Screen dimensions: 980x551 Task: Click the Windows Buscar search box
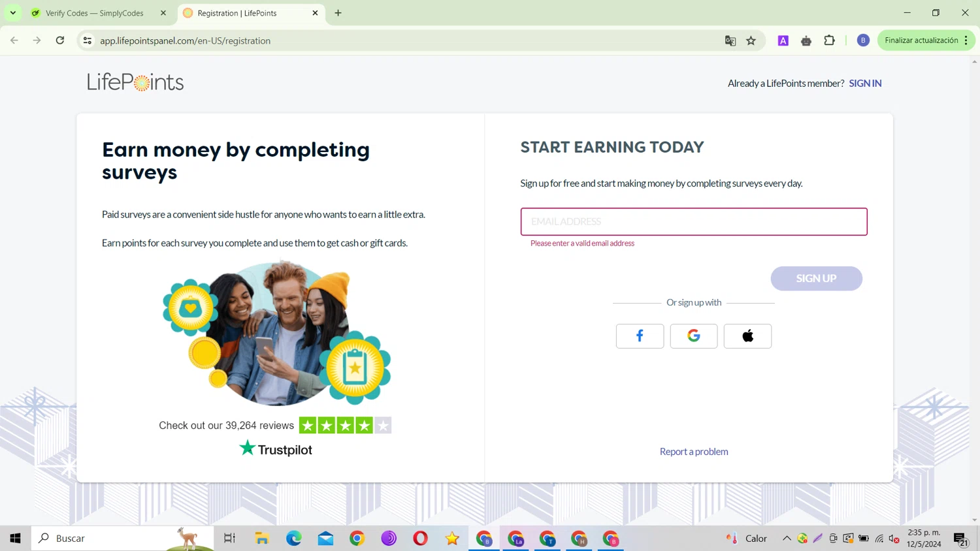[122, 539]
